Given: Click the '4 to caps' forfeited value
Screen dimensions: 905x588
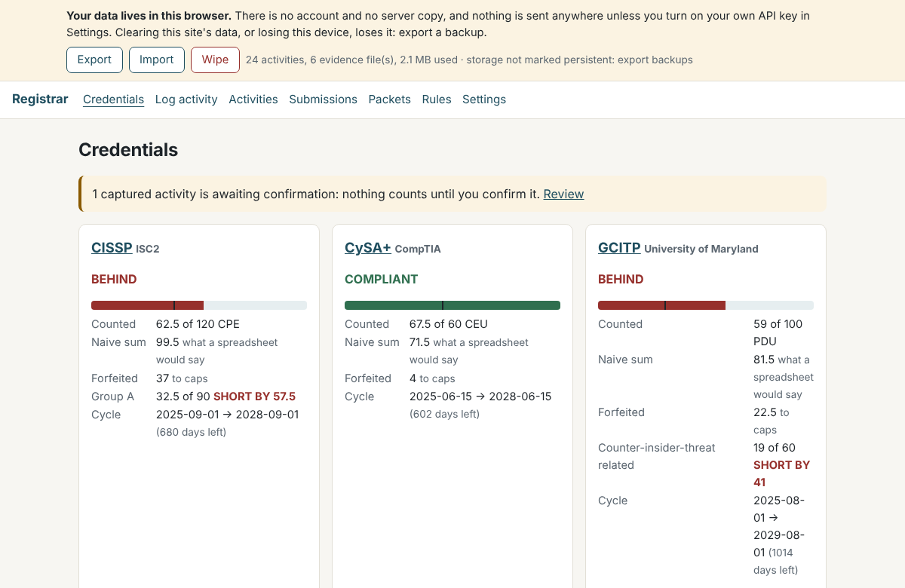Looking at the screenshot, I should tap(432, 378).
